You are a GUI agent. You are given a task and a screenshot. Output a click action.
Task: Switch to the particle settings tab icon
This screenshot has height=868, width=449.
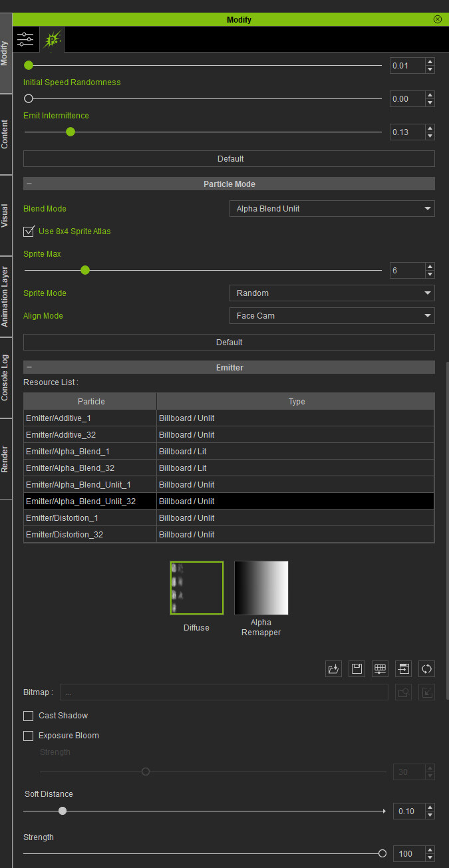coord(52,39)
